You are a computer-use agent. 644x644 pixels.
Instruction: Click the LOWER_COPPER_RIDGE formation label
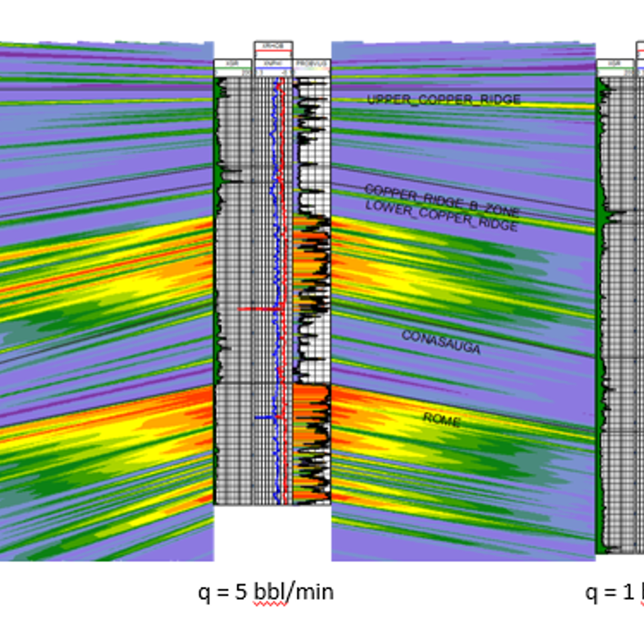click(441, 216)
